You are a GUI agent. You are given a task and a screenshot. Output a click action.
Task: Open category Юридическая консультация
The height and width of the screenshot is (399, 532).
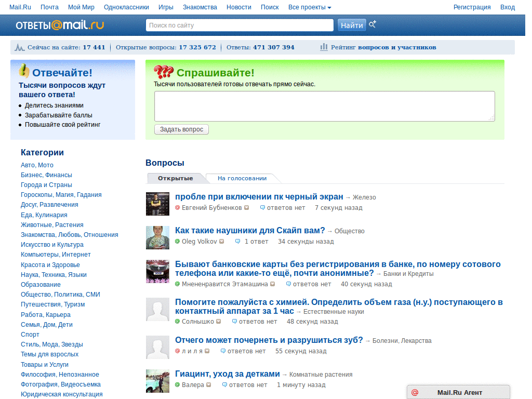click(62, 394)
